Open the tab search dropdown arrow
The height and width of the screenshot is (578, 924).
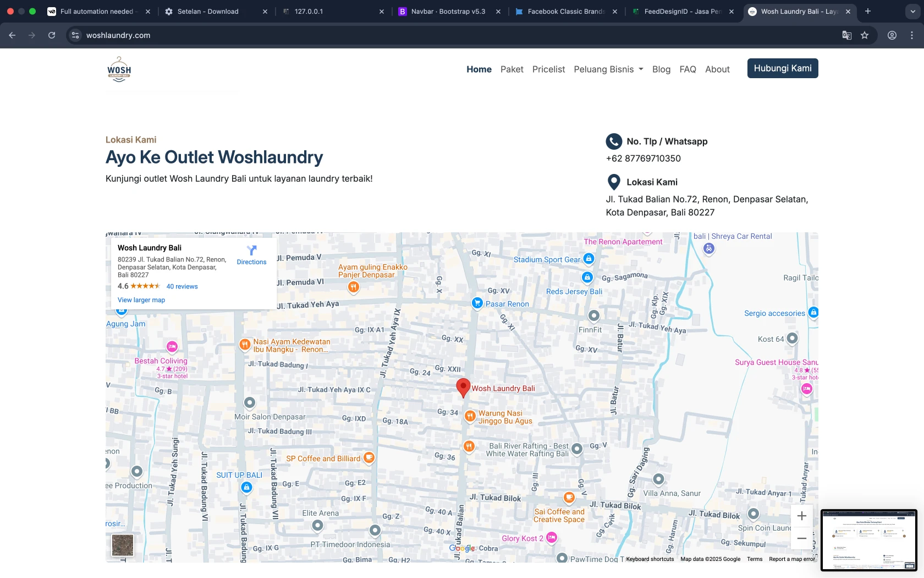coord(913,11)
